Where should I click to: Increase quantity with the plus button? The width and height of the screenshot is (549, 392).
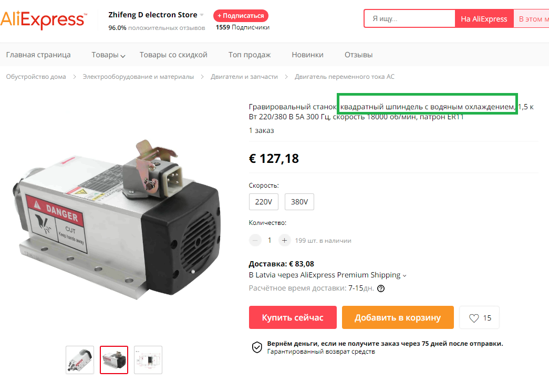pyautogui.click(x=284, y=240)
